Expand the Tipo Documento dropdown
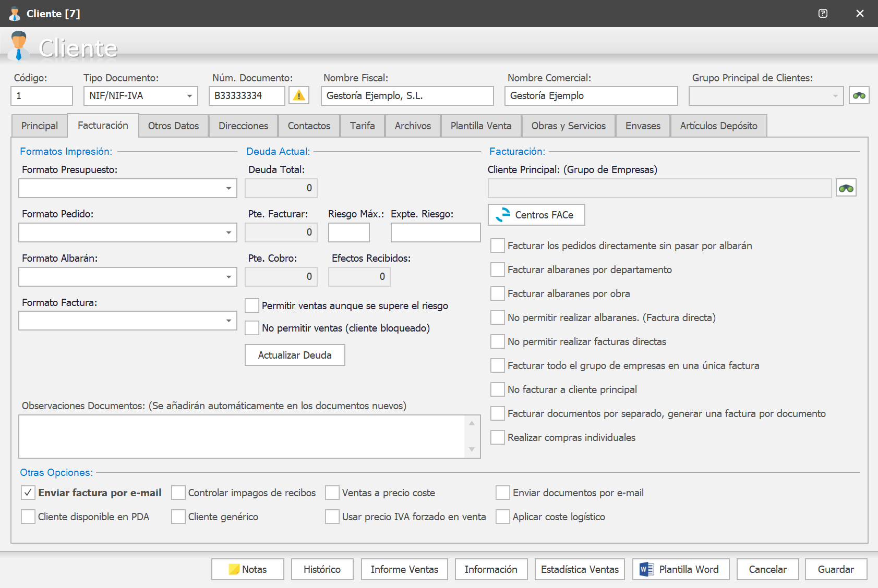 click(189, 96)
